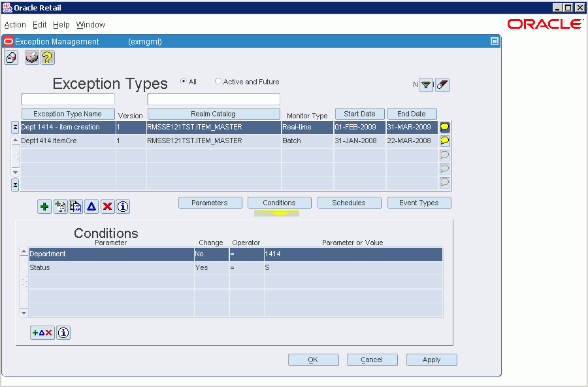Open the Action menu

click(x=15, y=25)
